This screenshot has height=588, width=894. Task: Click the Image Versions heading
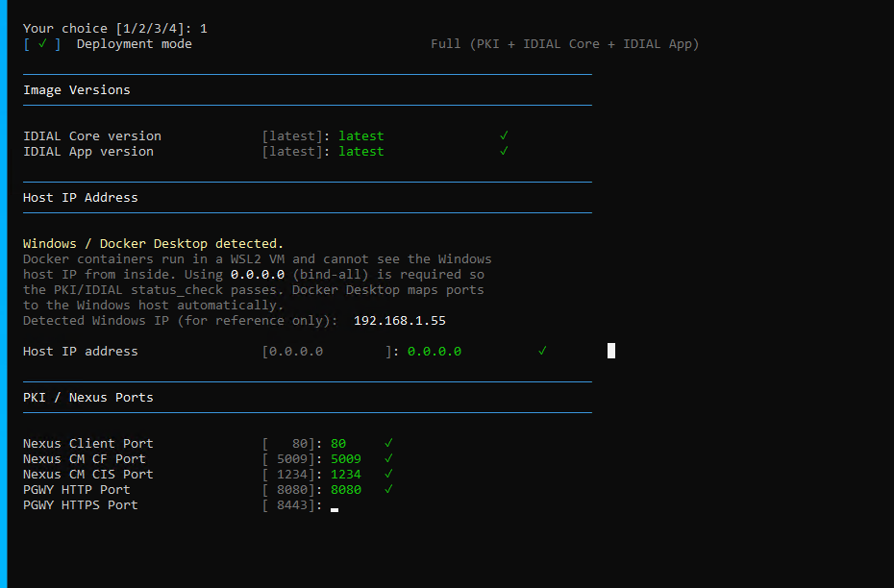(x=76, y=90)
